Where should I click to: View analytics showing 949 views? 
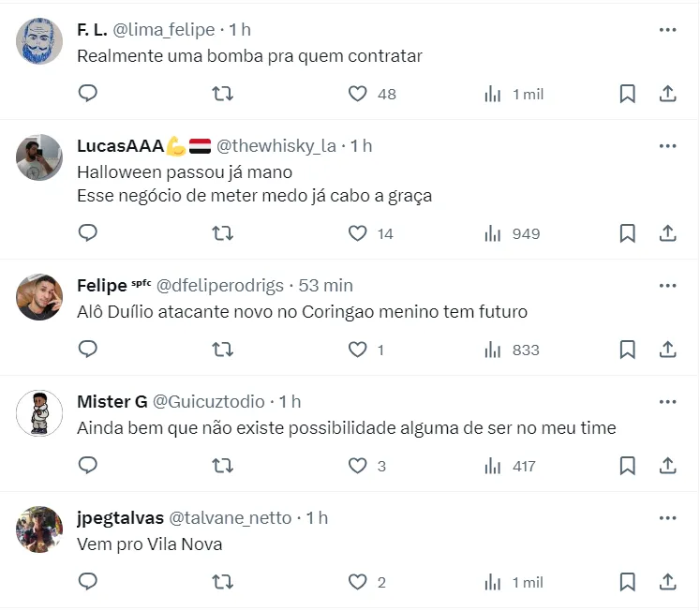click(512, 233)
